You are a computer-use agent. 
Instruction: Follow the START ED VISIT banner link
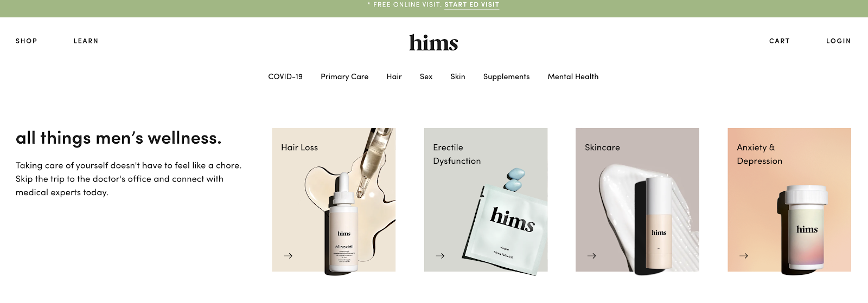(472, 5)
